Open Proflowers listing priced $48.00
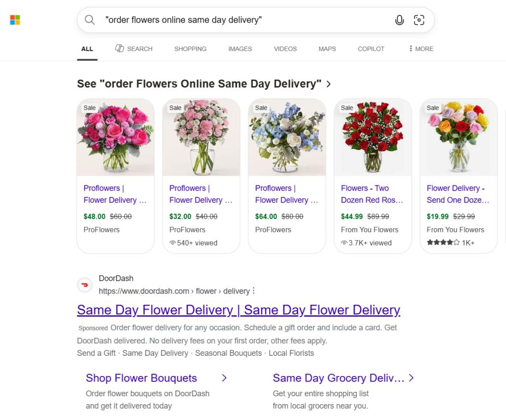 115,194
